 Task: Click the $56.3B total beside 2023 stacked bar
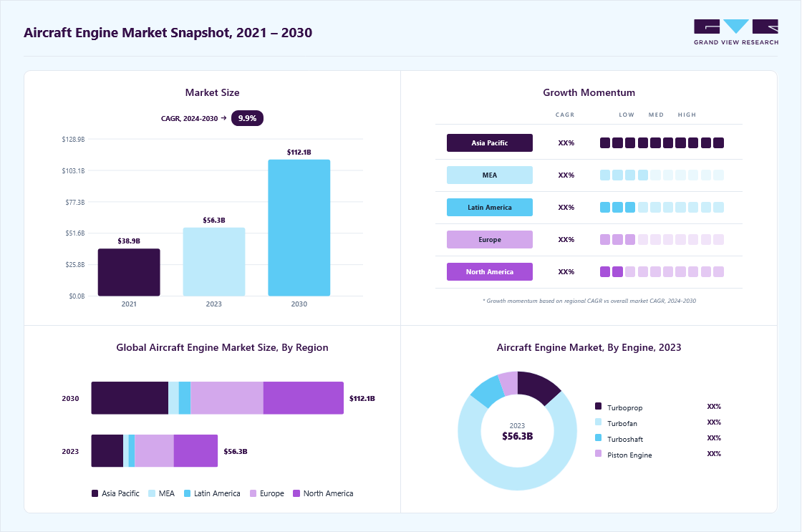(x=236, y=451)
